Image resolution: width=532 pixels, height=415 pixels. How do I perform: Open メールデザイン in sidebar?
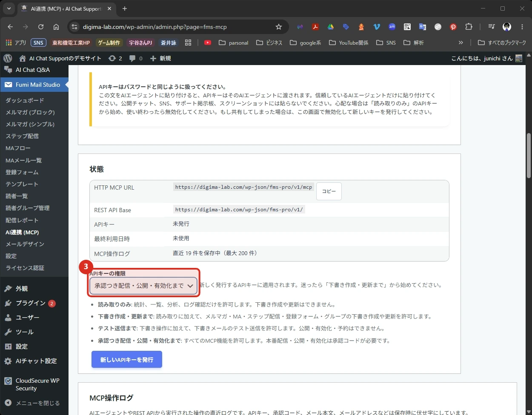tap(25, 244)
